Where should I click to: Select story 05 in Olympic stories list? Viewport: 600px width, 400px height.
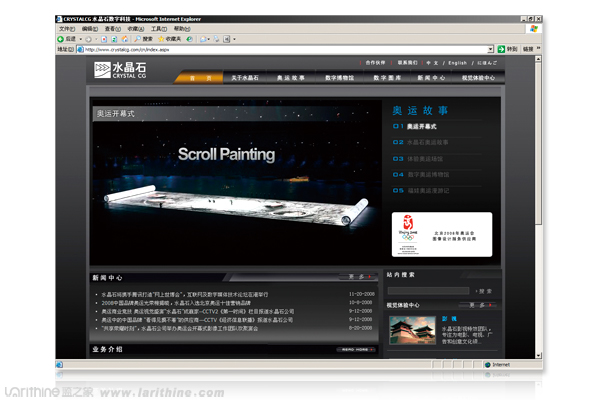pos(421,191)
